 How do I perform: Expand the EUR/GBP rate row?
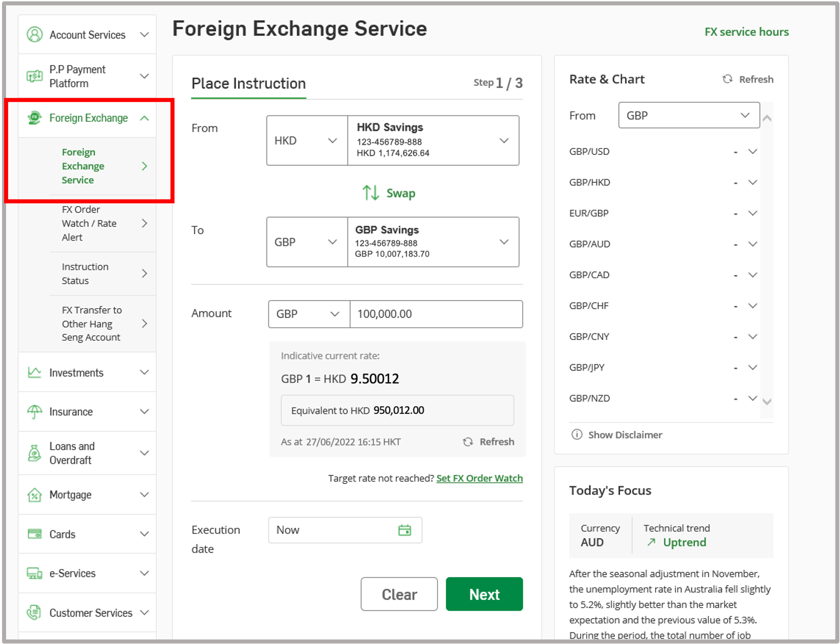tap(752, 213)
